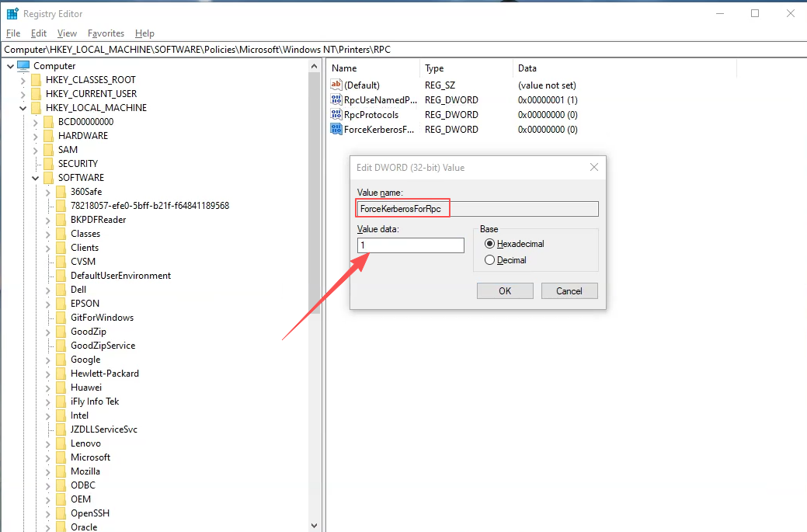Click the SAM folder icon

point(48,149)
